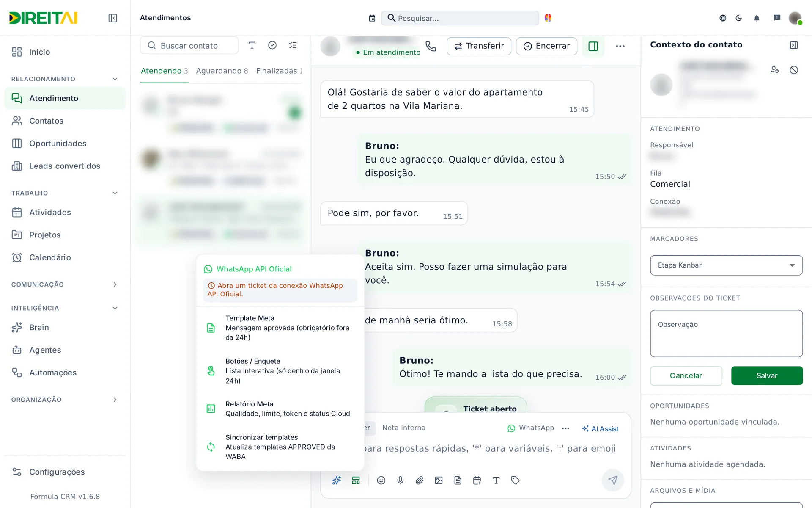Image resolution: width=812 pixels, height=508 pixels.
Task: Click the text filter T icon in contact list
Action: [252, 45]
